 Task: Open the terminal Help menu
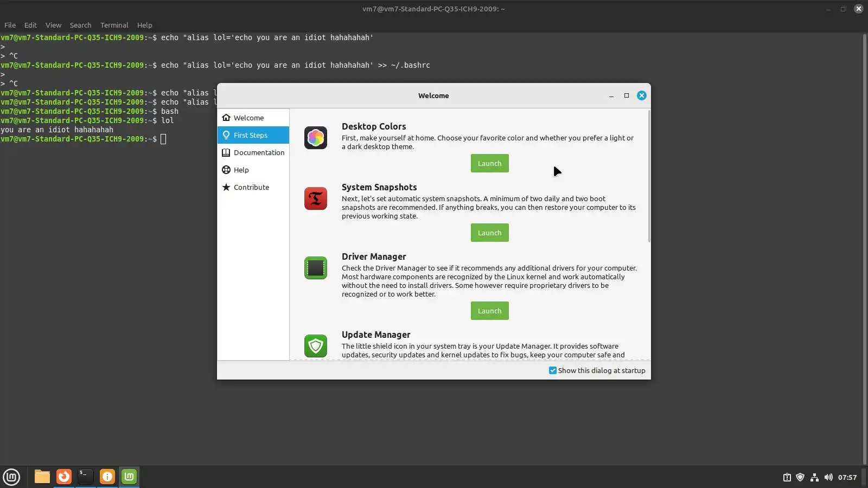click(144, 25)
